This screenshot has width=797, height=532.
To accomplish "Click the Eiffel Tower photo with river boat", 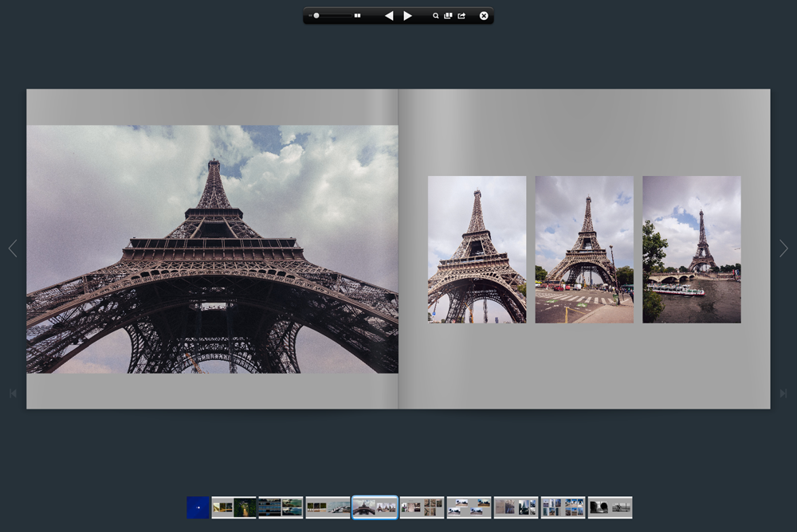I will (692, 249).
